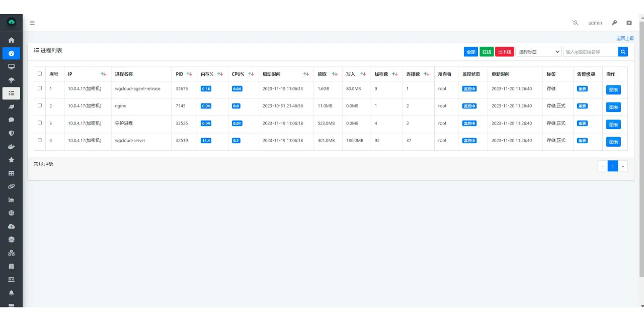Go to next page with » button
This screenshot has height=321, width=644.
point(623,166)
